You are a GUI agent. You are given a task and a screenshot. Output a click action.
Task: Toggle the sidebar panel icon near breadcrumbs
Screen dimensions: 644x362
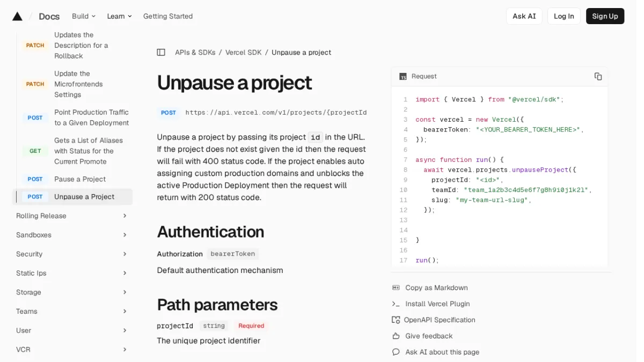(161, 53)
